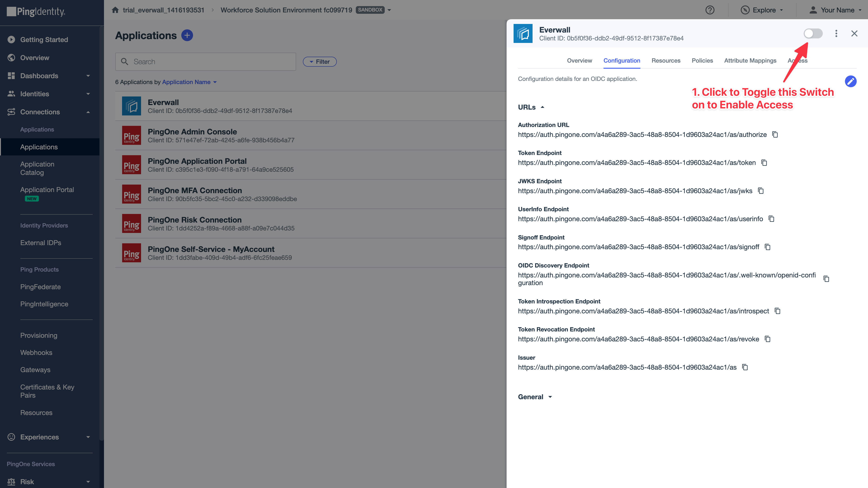Copy the OIDC Discovery Endpoint URL
The image size is (868, 488).
826,279
